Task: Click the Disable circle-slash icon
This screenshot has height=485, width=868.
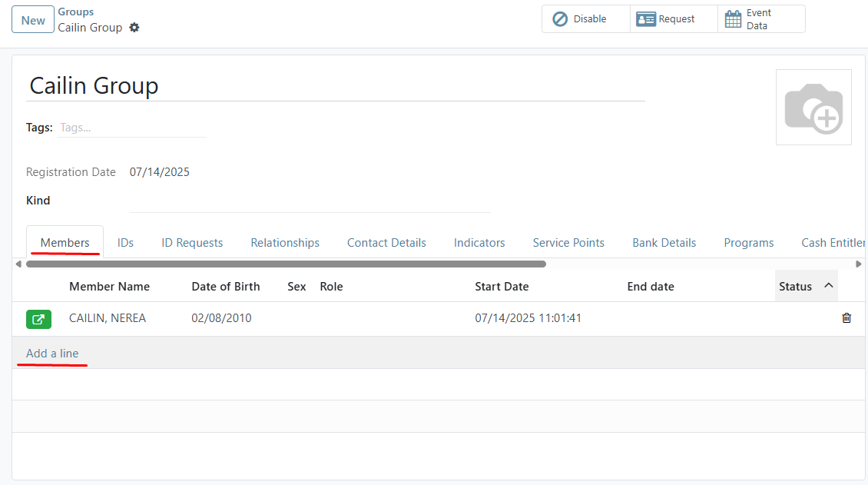Action: pyautogui.click(x=560, y=18)
